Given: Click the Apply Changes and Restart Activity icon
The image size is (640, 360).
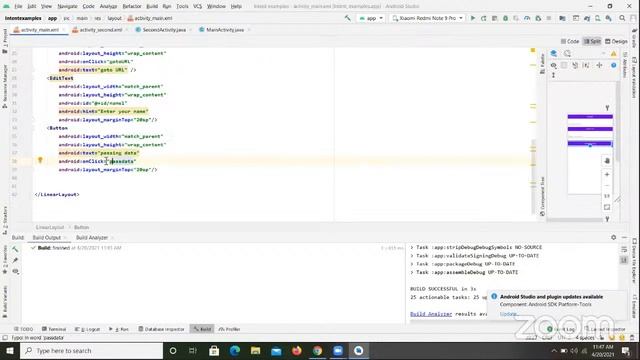Looking at the screenshot, I should pyautogui.click(x=484, y=18).
